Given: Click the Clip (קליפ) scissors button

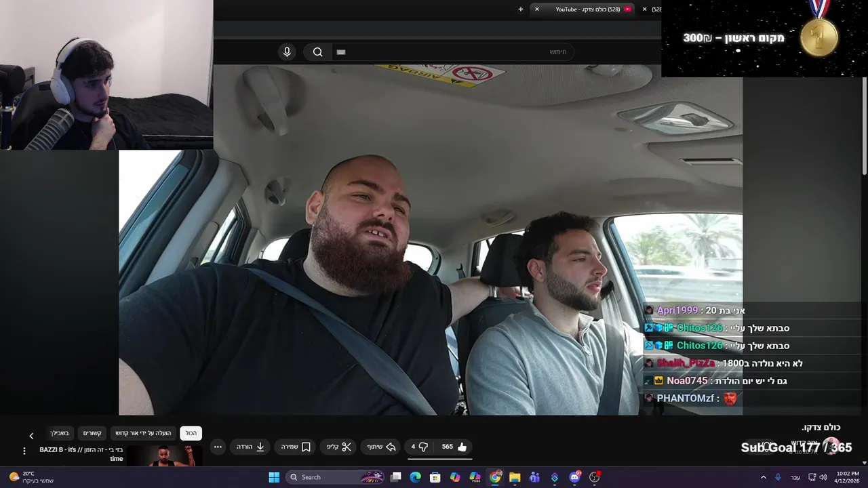Looking at the screenshot, I should (338, 447).
